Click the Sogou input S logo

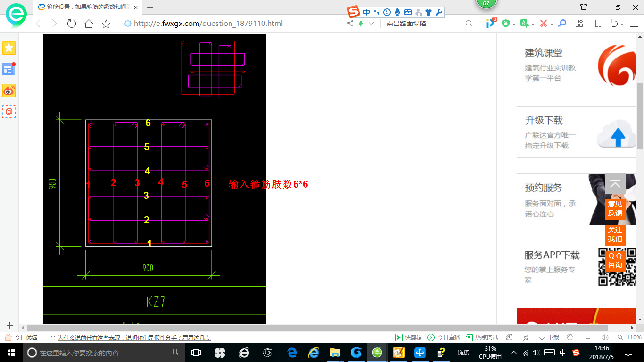(354, 12)
